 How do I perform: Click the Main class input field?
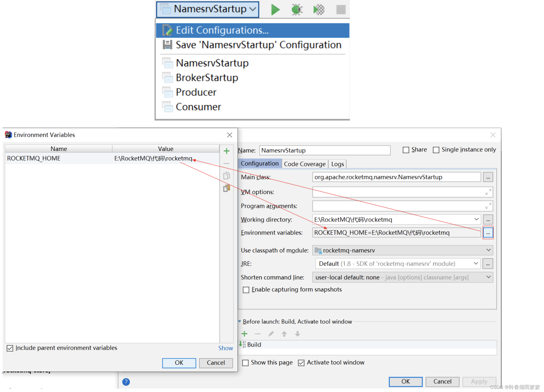click(x=397, y=177)
